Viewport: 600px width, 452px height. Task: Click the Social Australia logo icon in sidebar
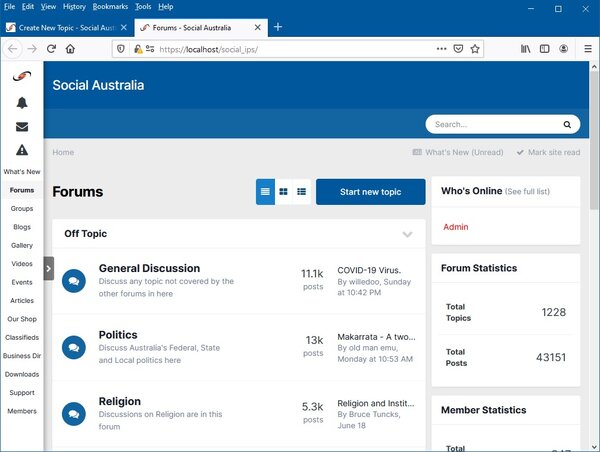coord(21,77)
